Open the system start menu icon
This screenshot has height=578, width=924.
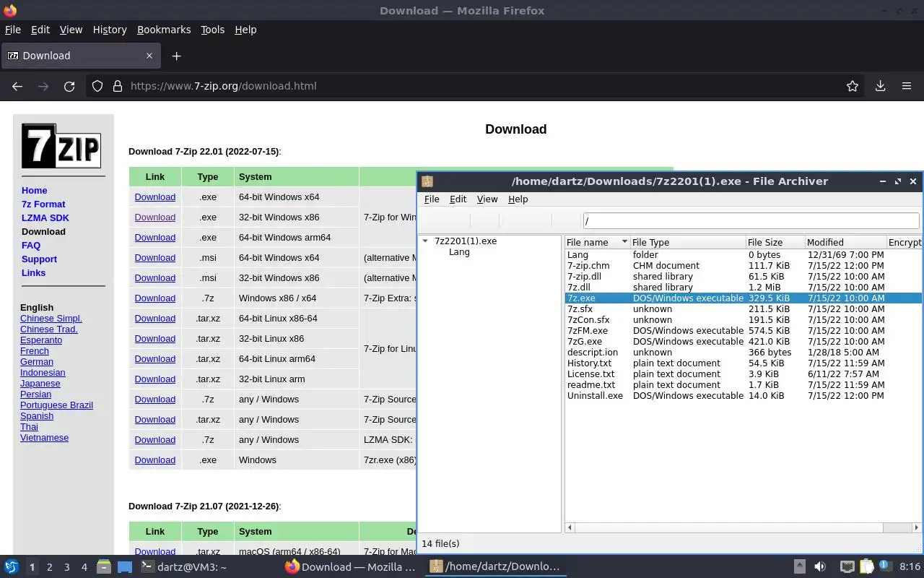coord(12,566)
